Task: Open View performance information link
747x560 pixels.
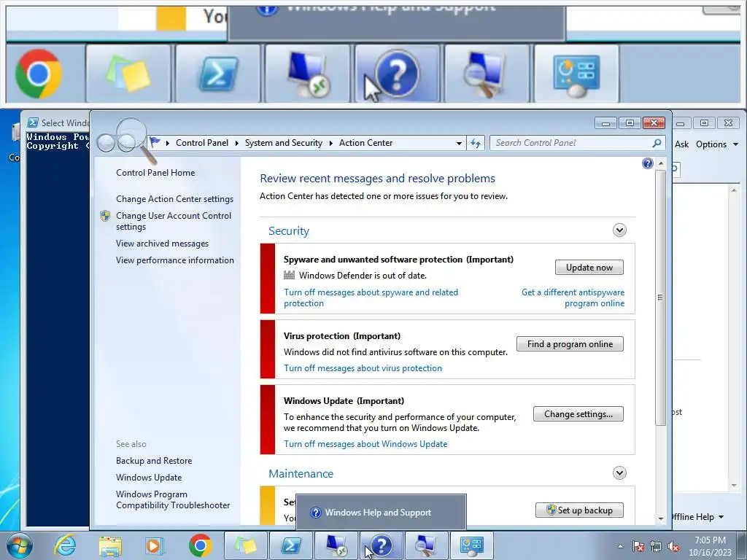Action: click(x=175, y=260)
